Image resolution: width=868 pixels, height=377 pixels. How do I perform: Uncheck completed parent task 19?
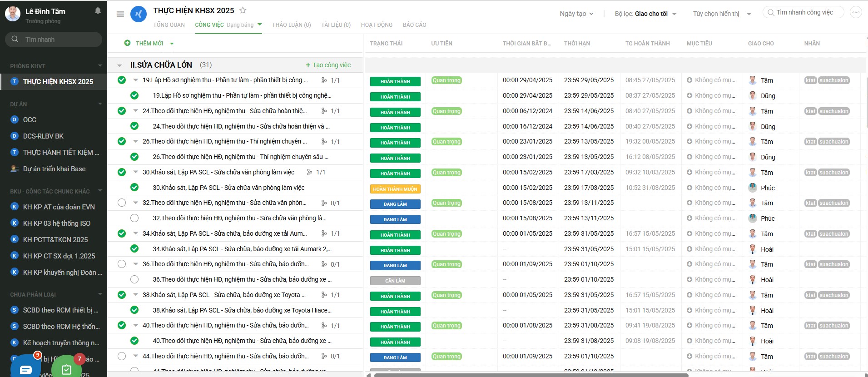click(122, 80)
